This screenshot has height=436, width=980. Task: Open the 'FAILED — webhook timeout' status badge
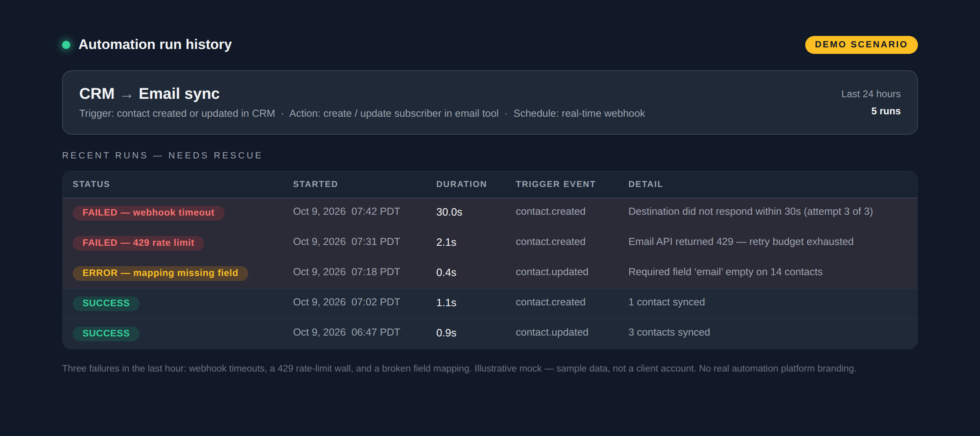149,213
